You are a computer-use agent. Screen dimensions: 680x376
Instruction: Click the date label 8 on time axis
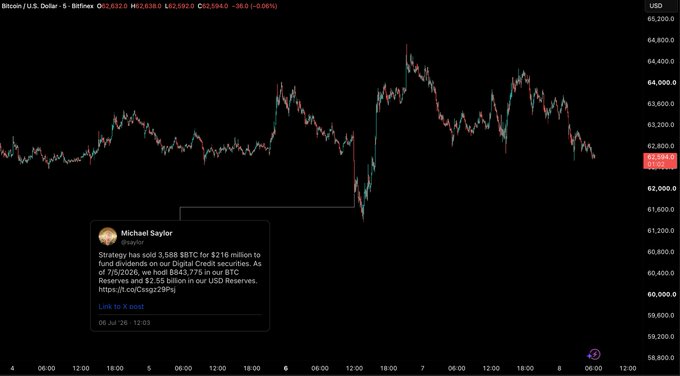coord(559,368)
